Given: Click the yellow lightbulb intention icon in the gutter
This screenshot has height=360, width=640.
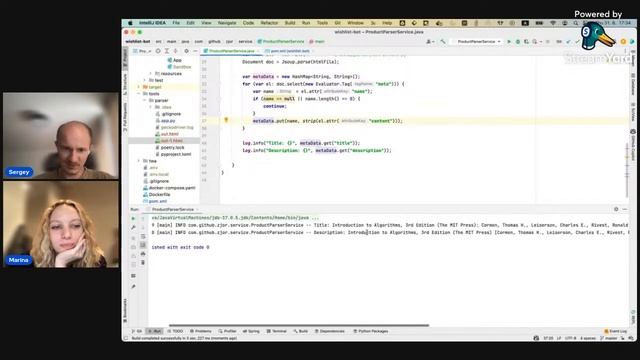Looking at the screenshot, I should 226,120.
